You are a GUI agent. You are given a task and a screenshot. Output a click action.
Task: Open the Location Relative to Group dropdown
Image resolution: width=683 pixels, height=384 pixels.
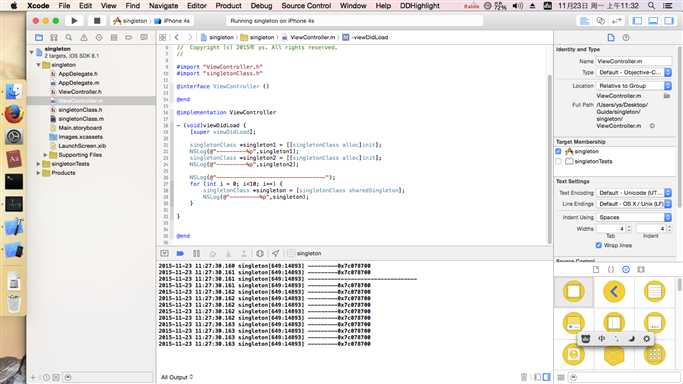pyautogui.click(x=634, y=86)
